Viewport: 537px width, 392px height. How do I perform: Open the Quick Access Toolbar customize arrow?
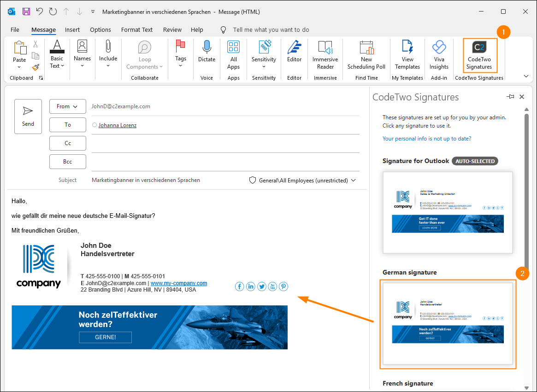click(x=93, y=12)
